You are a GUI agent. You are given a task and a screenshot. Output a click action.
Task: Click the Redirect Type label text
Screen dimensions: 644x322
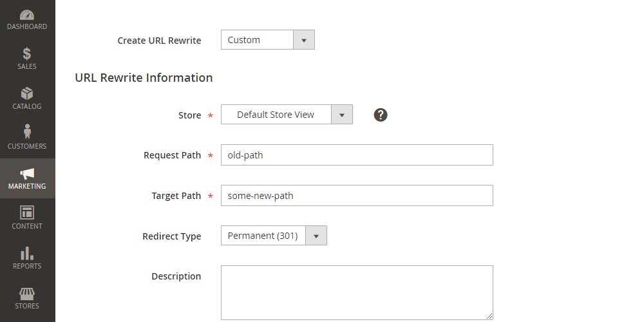pos(171,236)
